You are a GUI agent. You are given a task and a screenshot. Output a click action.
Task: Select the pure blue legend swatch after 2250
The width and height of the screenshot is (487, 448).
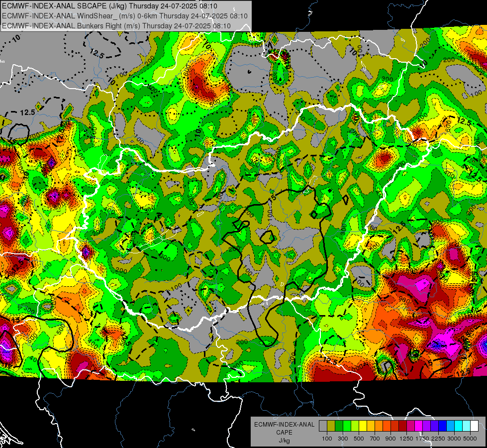443,426
